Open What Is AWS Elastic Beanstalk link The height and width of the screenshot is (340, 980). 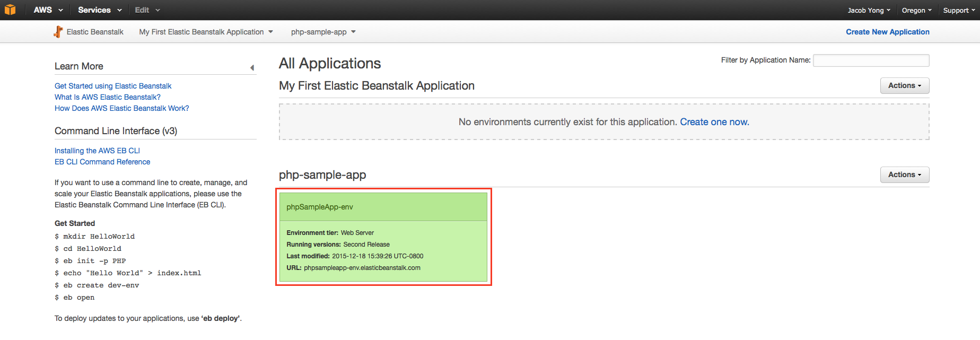coord(108,97)
